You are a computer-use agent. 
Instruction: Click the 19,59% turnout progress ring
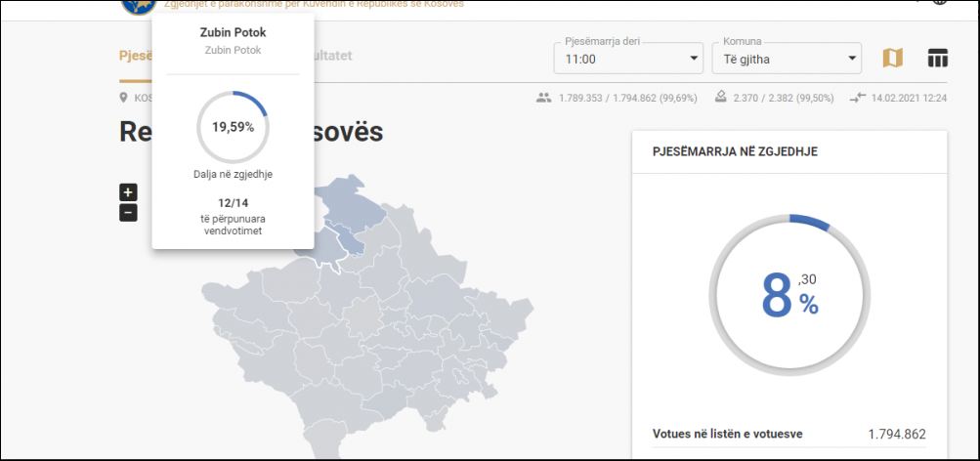(x=233, y=127)
